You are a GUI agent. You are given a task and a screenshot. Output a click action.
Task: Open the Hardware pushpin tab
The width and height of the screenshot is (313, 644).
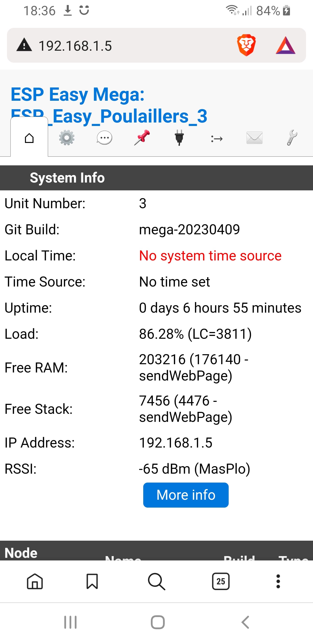point(142,138)
